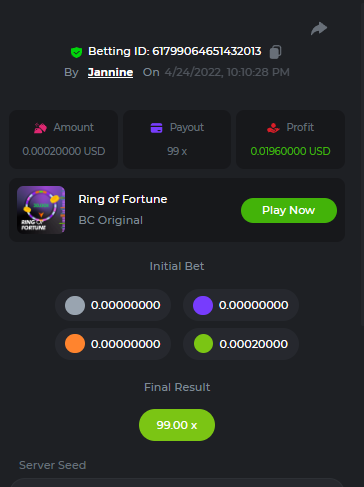This screenshot has width=364, height=487.
Task: Select the orange color bet chip
Action: [x=75, y=344]
